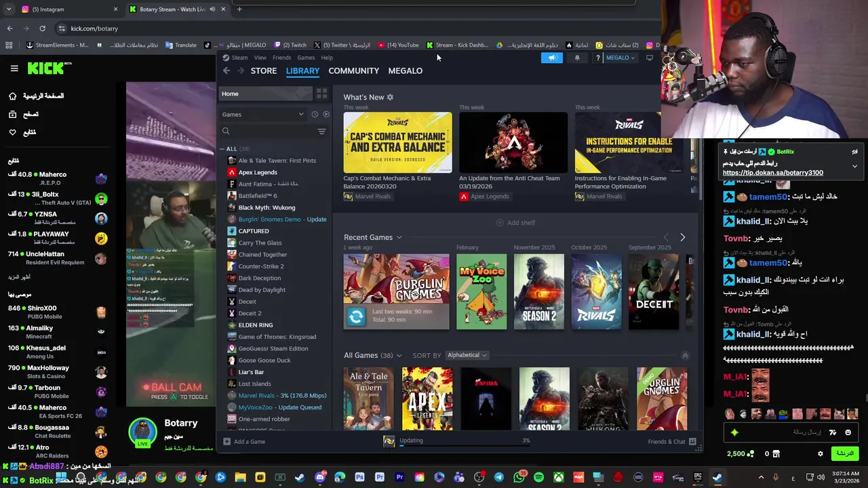
Task: Collapse All Games section arrow
Action: click(685, 355)
